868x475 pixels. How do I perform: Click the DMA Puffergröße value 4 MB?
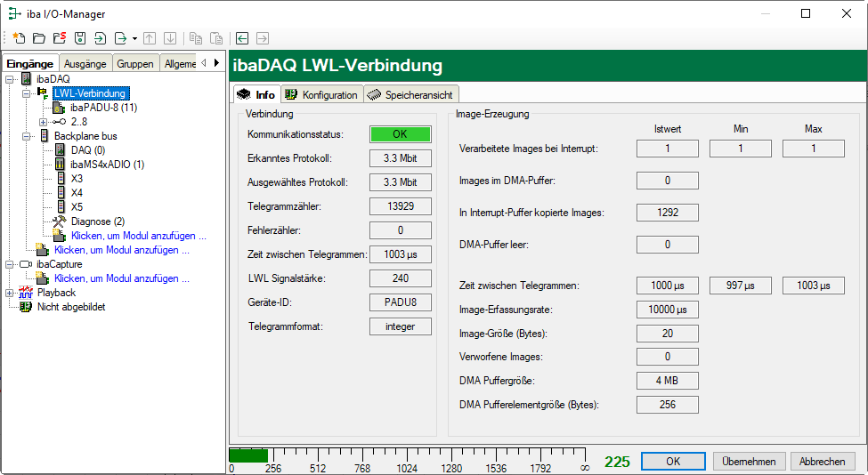668,381
